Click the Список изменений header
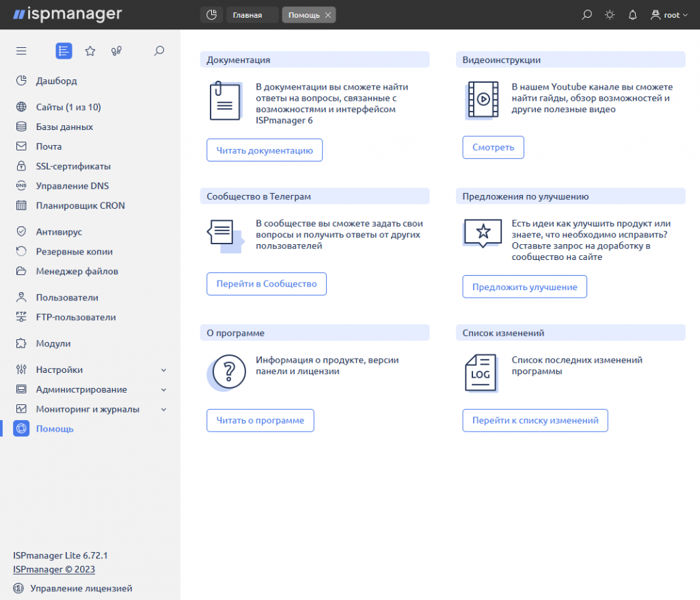The image size is (700, 600). pos(571,333)
